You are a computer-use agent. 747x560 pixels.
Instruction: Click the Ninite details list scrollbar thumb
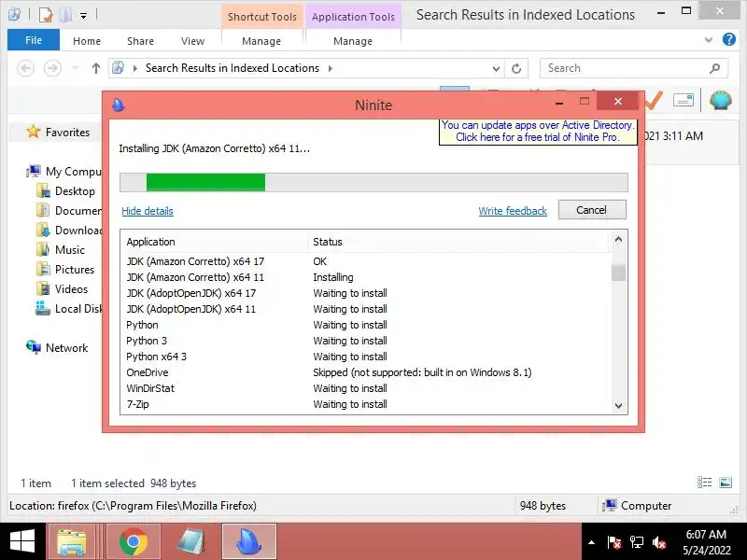618,273
